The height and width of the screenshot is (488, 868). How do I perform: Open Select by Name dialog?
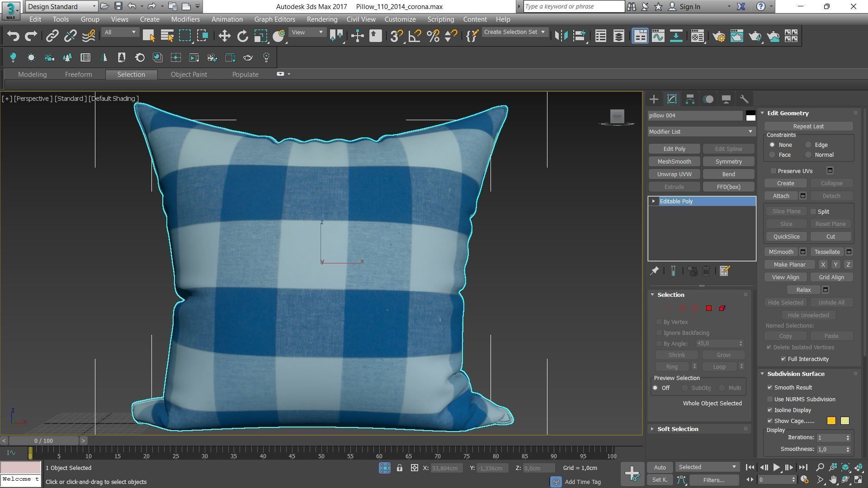click(x=167, y=36)
